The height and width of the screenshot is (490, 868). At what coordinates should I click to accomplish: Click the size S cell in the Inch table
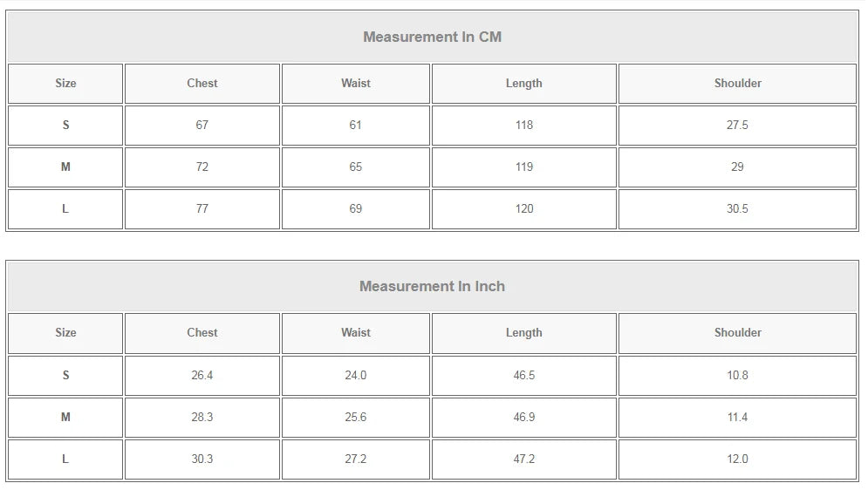point(65,376)
